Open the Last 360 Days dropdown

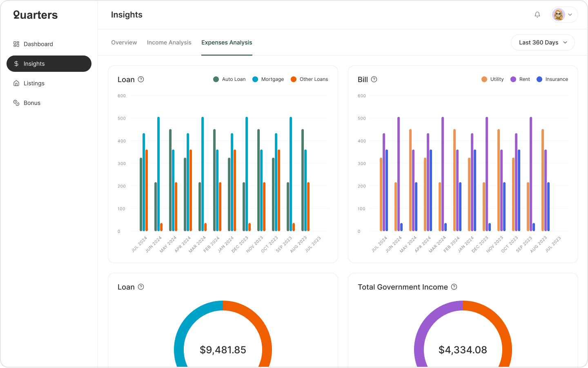543,42
